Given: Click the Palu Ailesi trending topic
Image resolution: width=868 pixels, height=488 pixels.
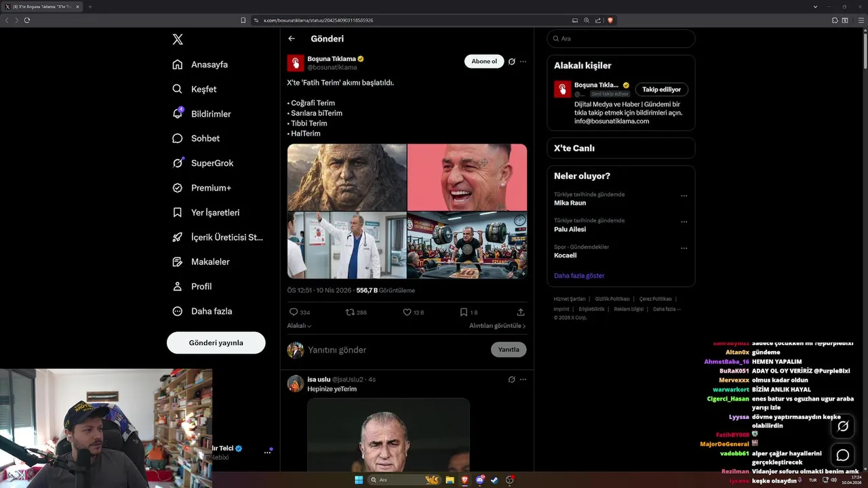Looking at the screenshot, I should coord(570,229).
